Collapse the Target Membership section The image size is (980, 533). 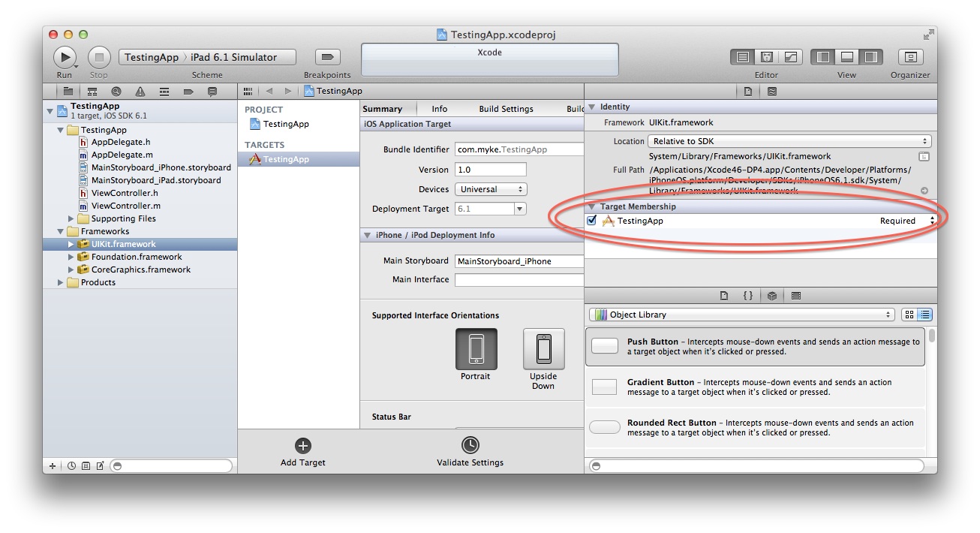click(x=591, y=206)
